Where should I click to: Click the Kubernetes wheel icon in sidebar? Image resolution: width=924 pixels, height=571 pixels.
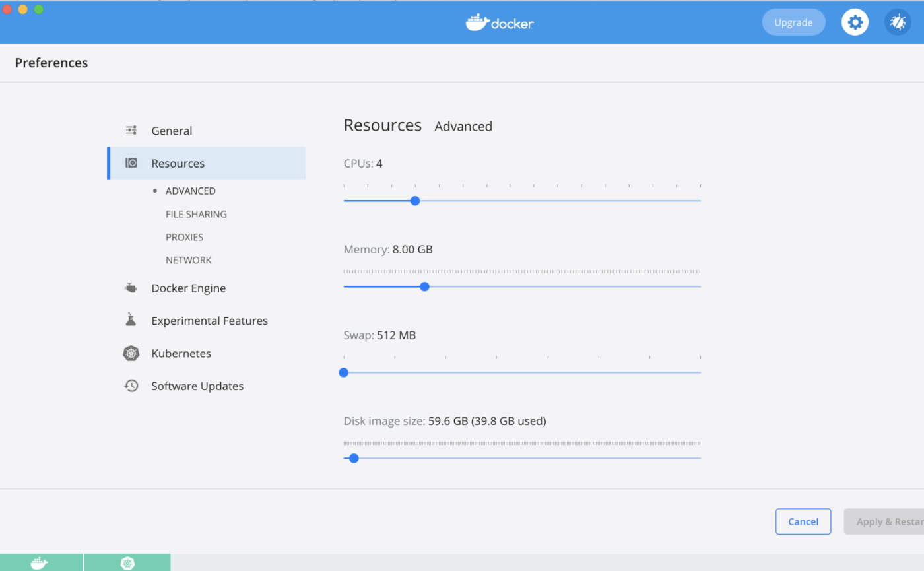(x=131, y=353)
